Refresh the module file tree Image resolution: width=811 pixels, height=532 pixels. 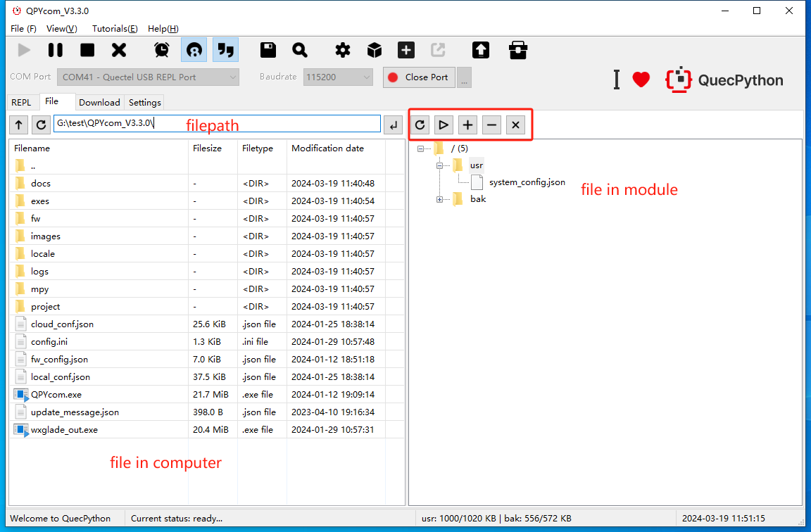(x=420, y=125)
